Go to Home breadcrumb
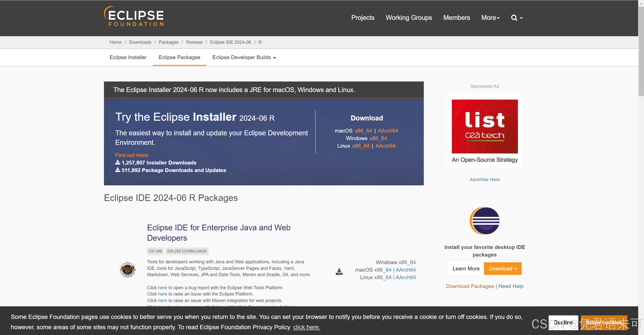644x335 pixels. click(x=116, y=42)
